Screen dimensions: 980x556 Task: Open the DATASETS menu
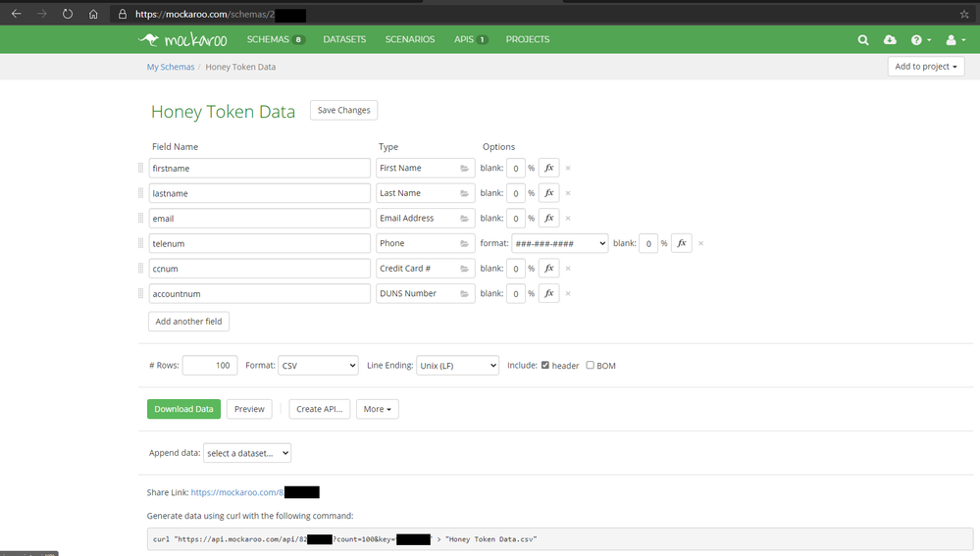click(x=344, y=39)
